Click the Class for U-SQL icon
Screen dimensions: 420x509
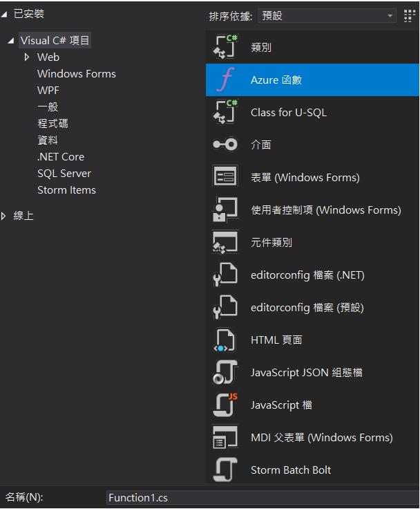[x=225, y=112]
